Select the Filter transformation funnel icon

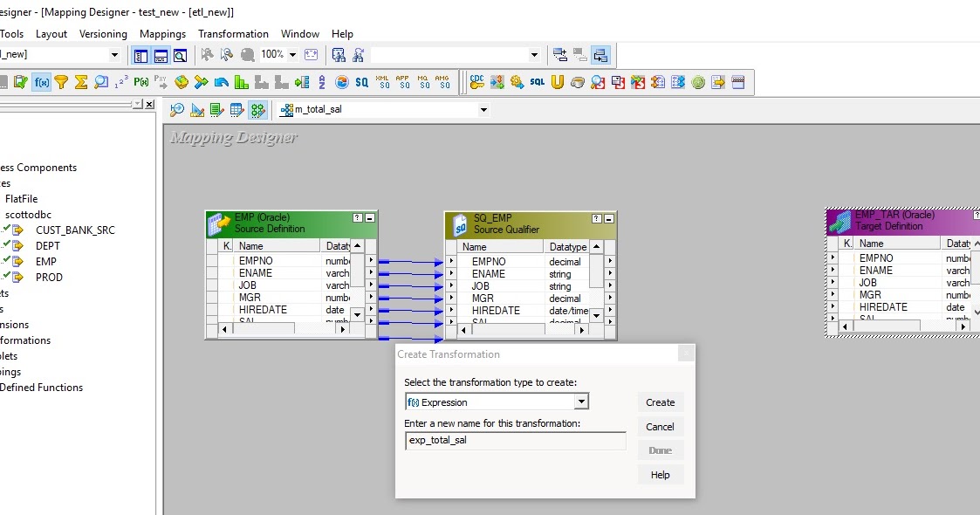click(62, 82)
